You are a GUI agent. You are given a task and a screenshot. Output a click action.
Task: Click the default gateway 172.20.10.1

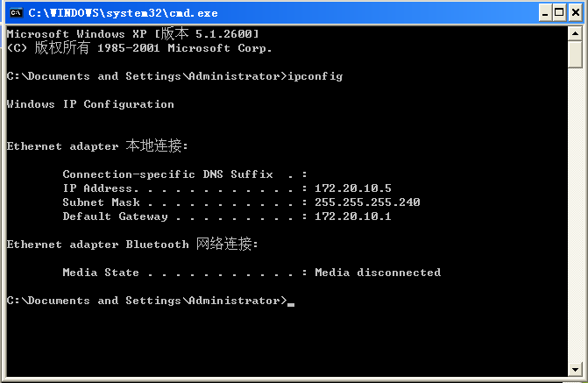(353, 216)
